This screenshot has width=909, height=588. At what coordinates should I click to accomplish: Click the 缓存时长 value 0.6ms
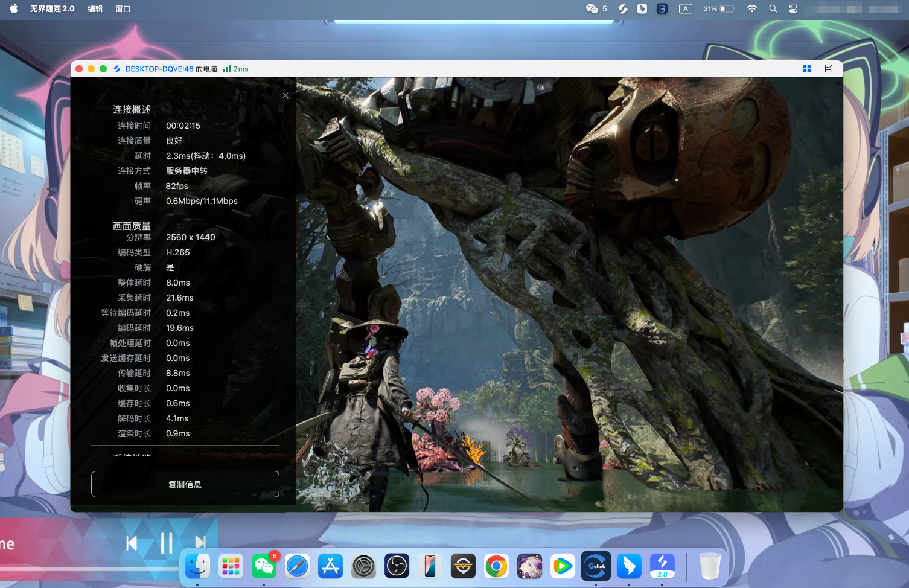tap(178, 403)
